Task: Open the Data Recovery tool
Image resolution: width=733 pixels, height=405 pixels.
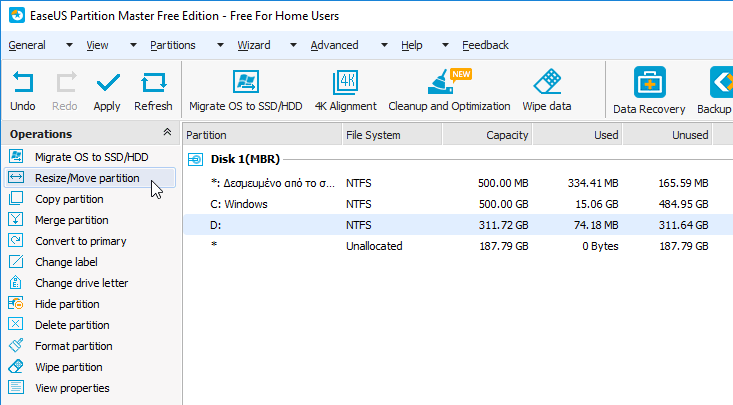Action: (x=649, y=82)
